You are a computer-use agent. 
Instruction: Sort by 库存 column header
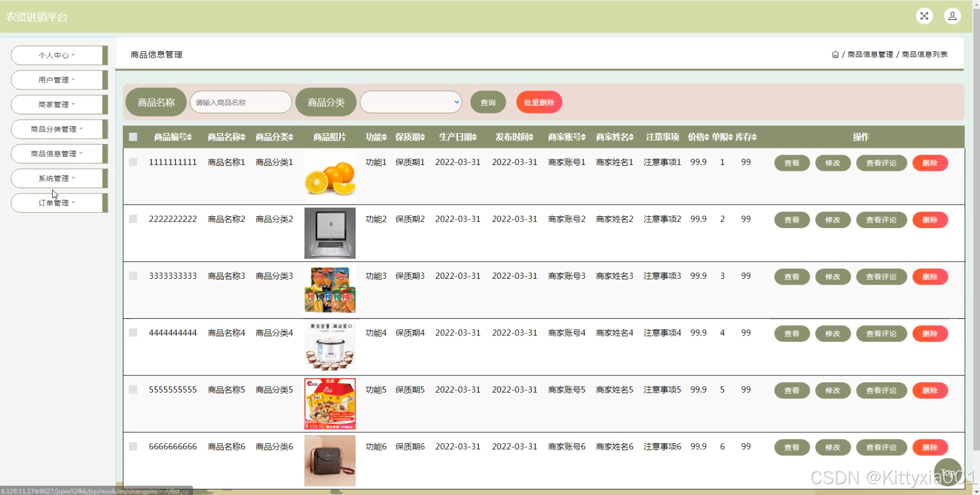coord(746,137)
